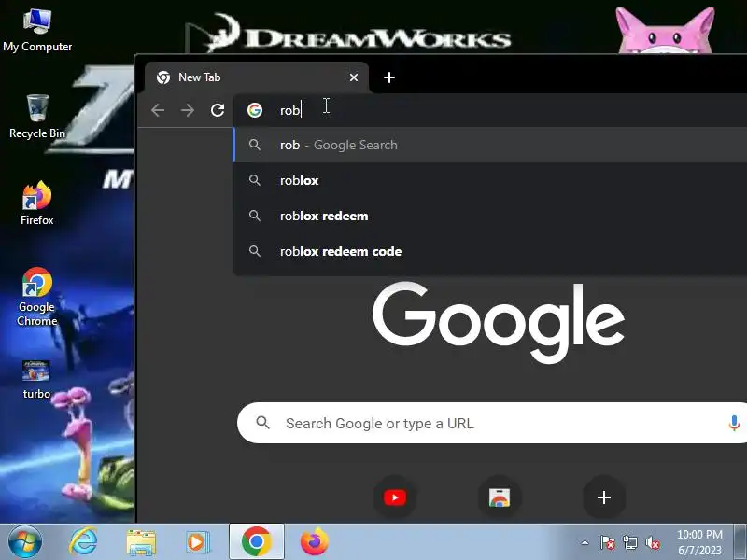The height and width of the screenshot is (560, 747).
Task: Close the New Tab tab
Action: (x=354, y=77)
